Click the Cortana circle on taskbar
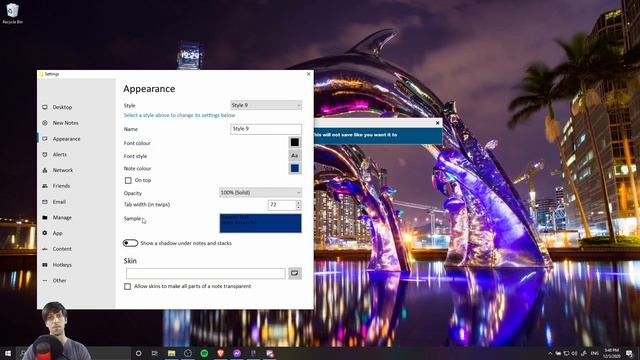Screen dimensions: 640x360 point(138,353)
